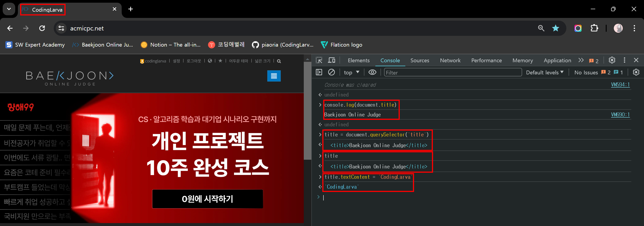Open source link VM594:1
The height and width of the screenshot is (226, 644).
click(x=620, y=85)
